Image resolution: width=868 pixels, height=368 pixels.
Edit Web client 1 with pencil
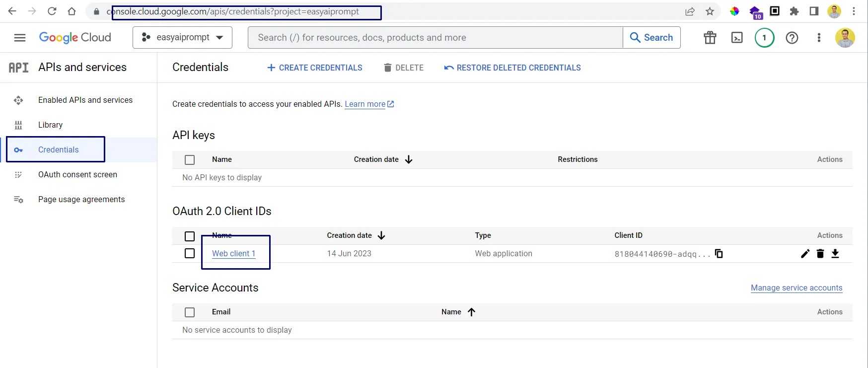(x=805, y=254)
